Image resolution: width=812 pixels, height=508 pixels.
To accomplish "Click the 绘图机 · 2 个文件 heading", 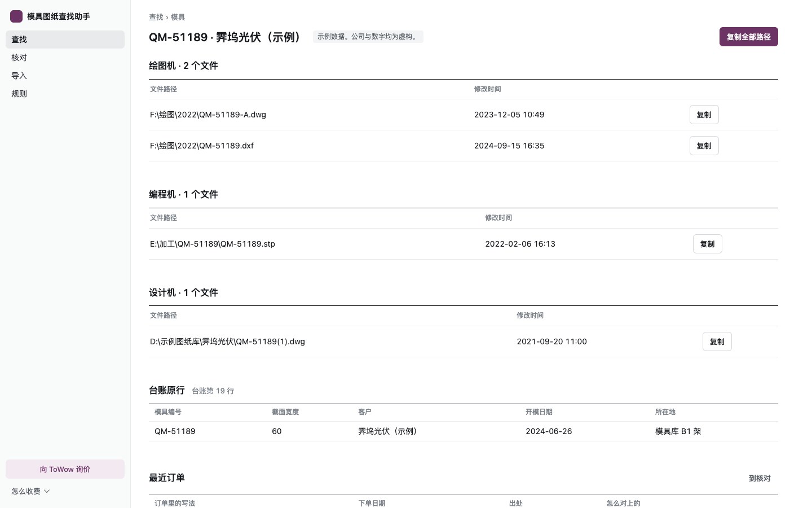I will pyautogui.click(x=183, y=65).
